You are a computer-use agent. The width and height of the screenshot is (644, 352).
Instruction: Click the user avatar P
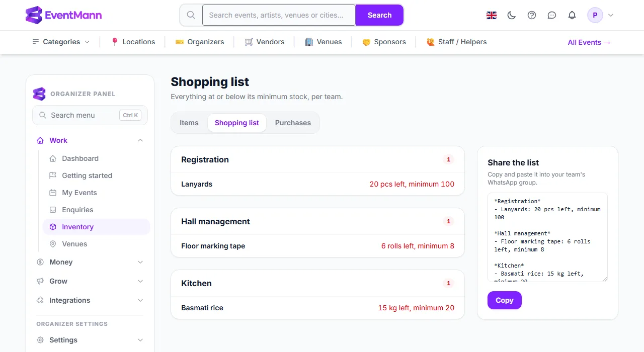click(x=595, y=15)
